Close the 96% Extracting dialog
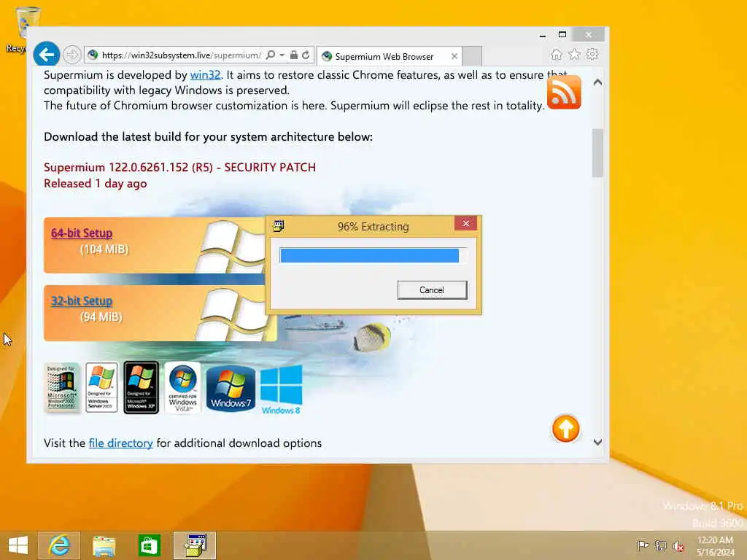Screen dimensions: 747x560 466,223
